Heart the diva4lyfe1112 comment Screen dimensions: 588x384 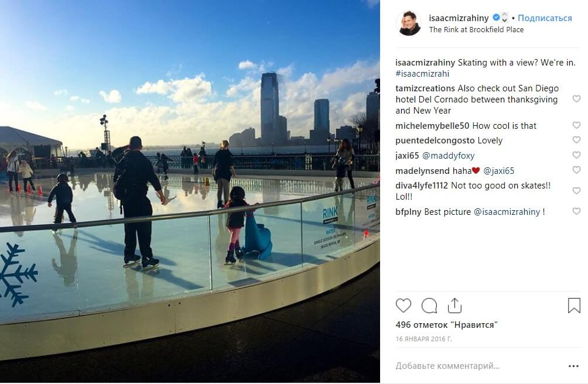point(576,191)
